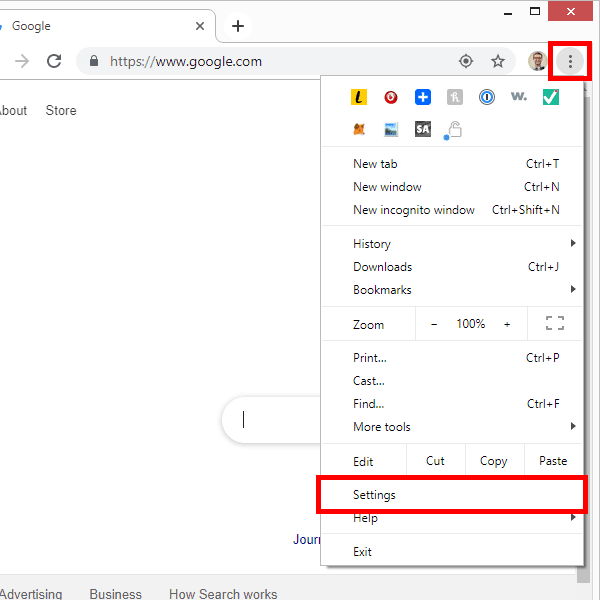
Task: Decrease zoom with the minus button
Action: click(434, 324)
